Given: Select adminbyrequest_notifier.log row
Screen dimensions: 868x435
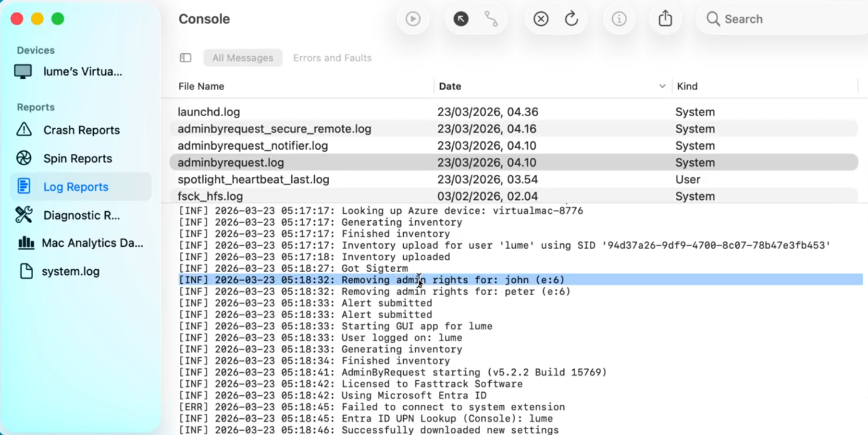Looking at the screenshot, I should pyautogui.click(x=514, y=145).
